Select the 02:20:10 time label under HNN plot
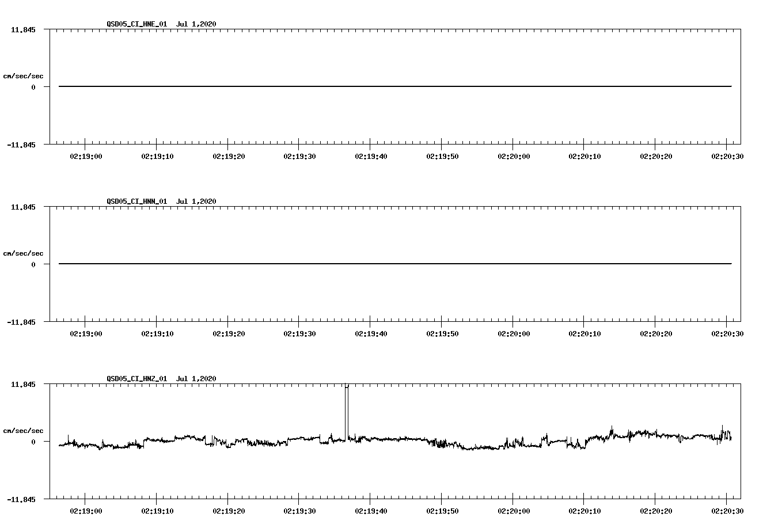 584,333
